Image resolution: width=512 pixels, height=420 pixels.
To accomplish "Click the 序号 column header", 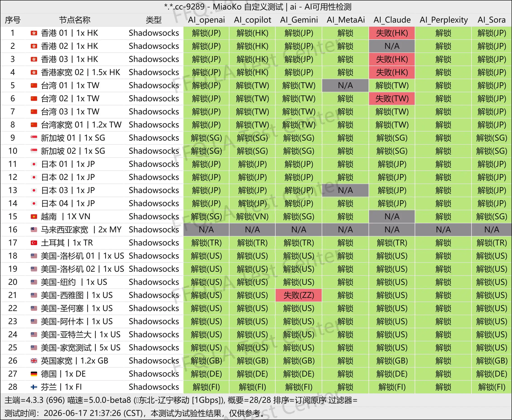I will [x=13, y=20].
